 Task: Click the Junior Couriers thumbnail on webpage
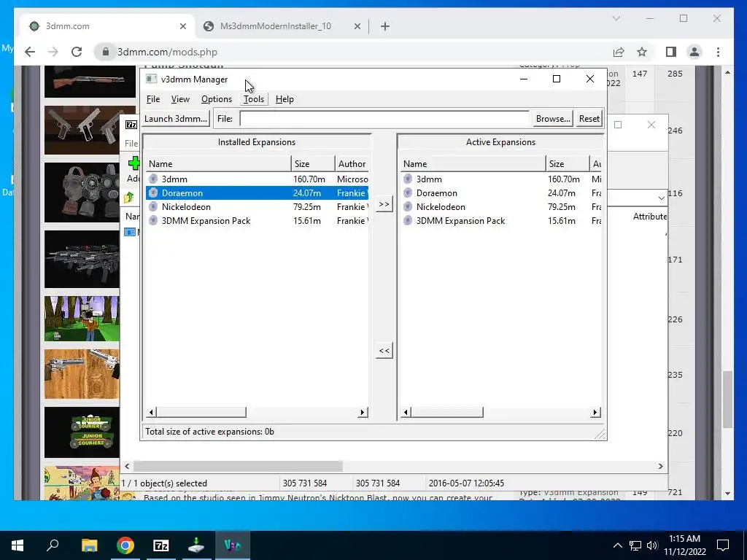tap(82, 432)
